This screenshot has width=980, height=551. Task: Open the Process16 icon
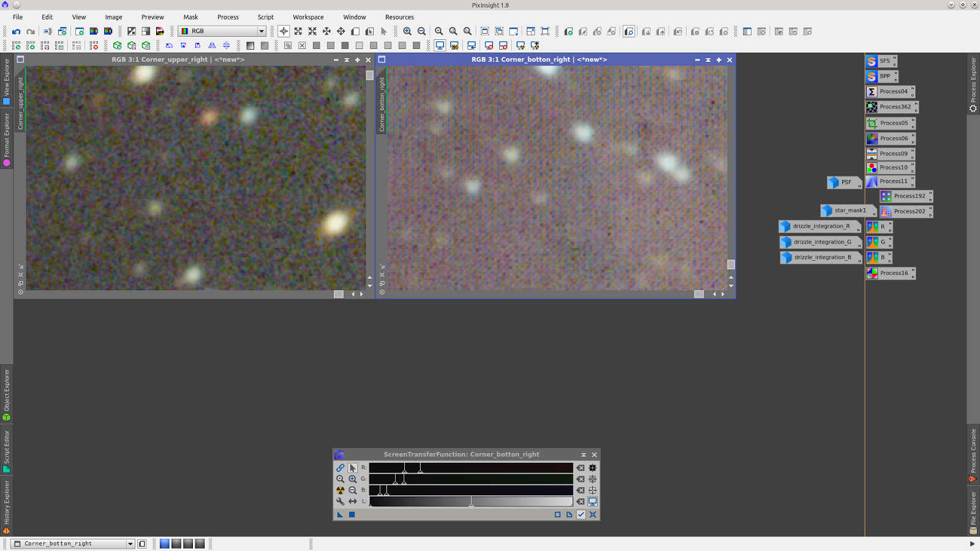(891, 273)
